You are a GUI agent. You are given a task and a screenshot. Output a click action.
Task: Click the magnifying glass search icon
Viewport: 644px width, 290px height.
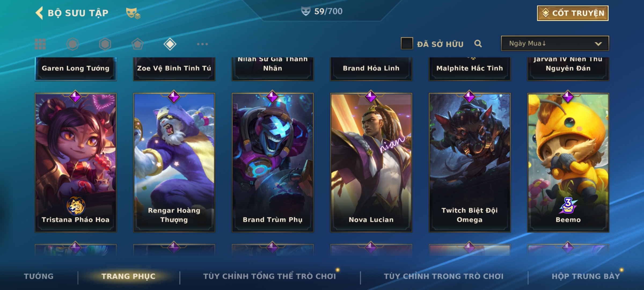(x=478, y=44)
